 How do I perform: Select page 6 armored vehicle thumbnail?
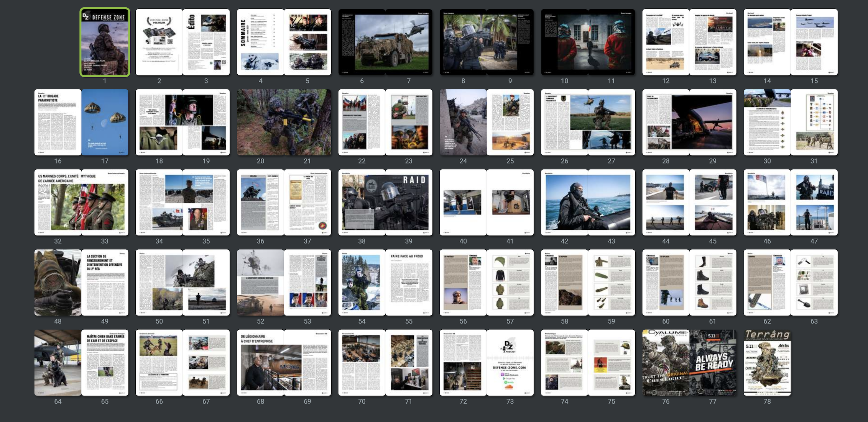[362, 42]
